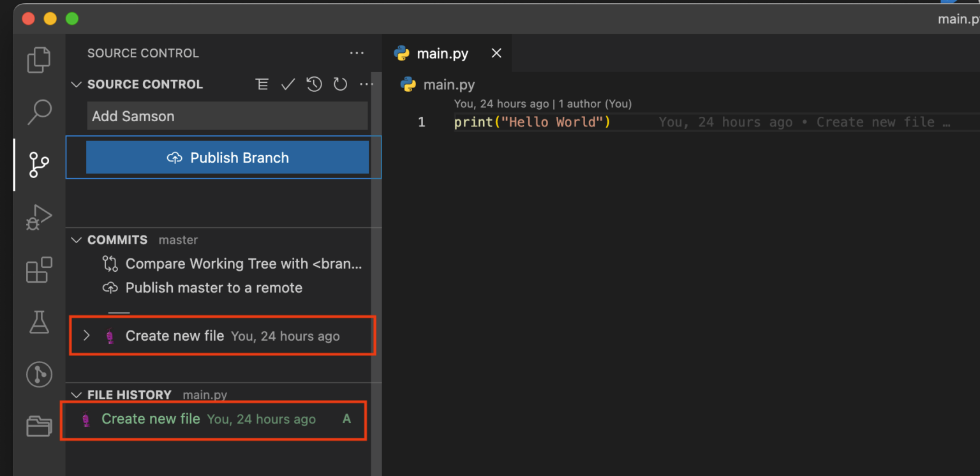Click the refresh icon in Source Control

(340, 84)
